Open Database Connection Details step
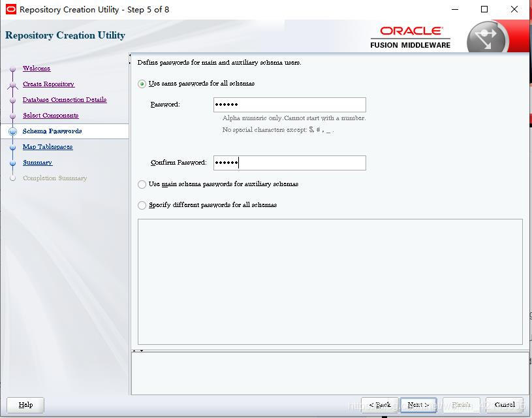 [65, 99]
